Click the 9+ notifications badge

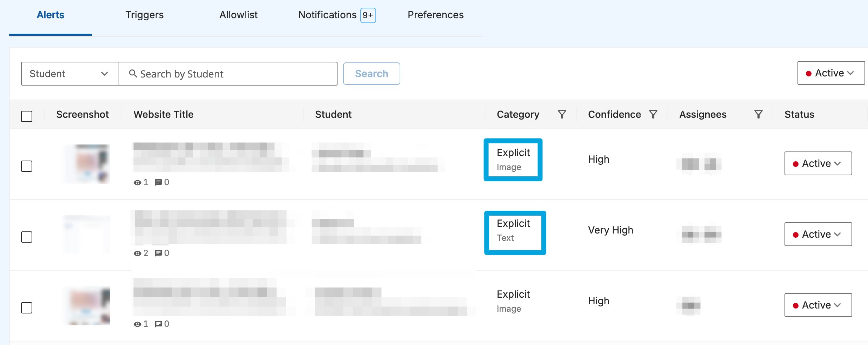(x=368, y=15)
